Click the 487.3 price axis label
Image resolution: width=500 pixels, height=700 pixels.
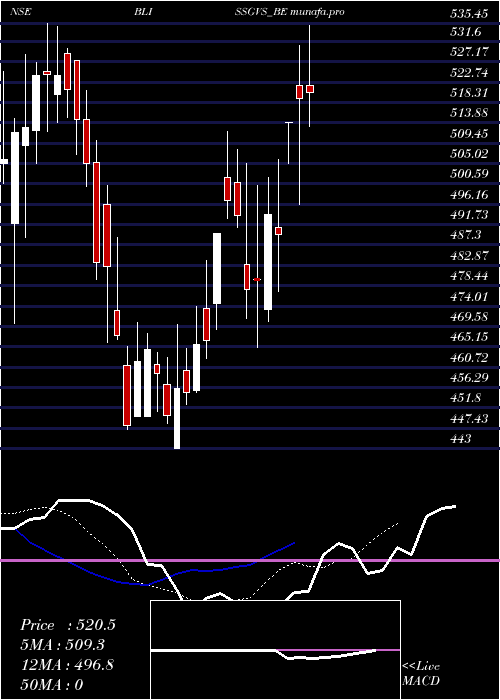[x=466, y=235]
